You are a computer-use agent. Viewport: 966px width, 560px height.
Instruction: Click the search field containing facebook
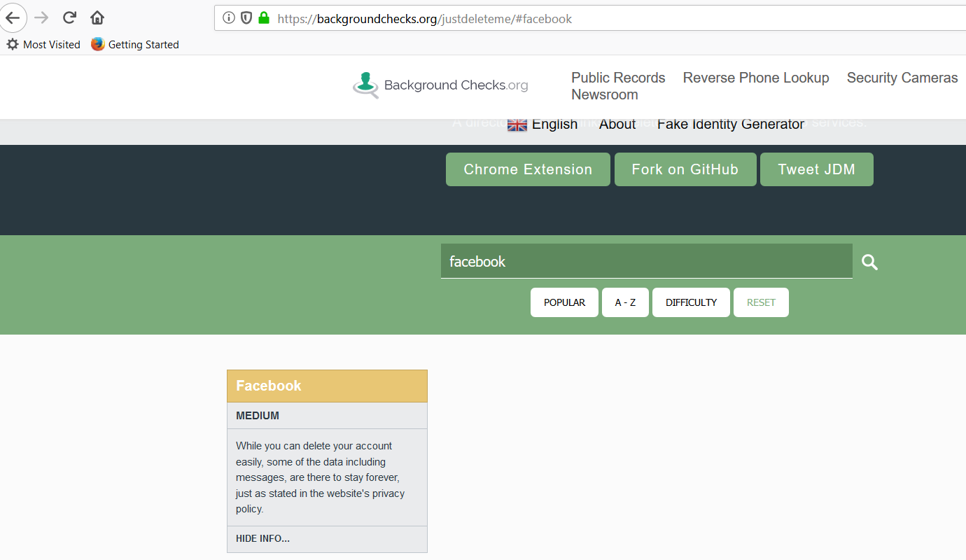tap(647, 261)
